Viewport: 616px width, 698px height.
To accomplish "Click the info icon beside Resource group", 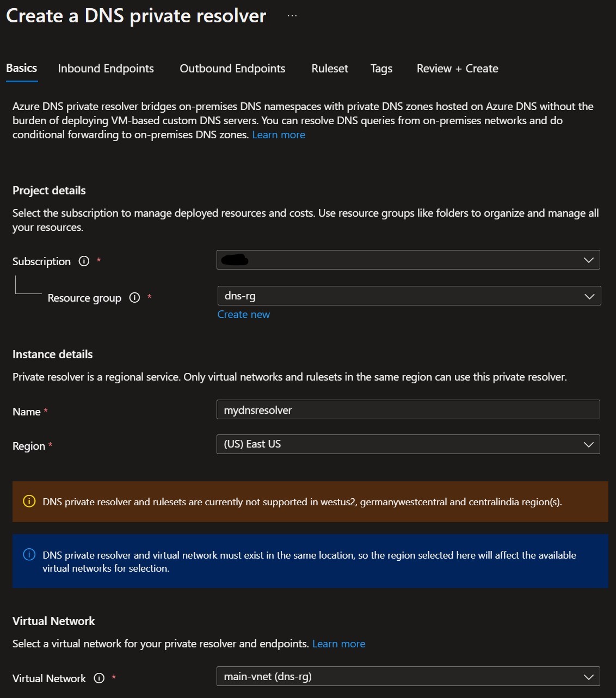I will tap(134, 298).
